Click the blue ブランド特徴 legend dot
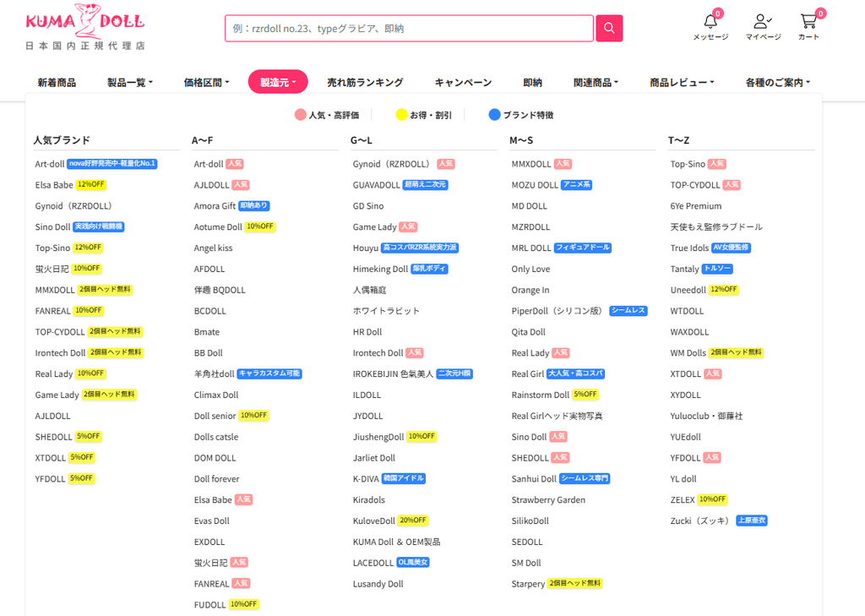This screenshot has height=616, width=865. (x=494, y=115)
